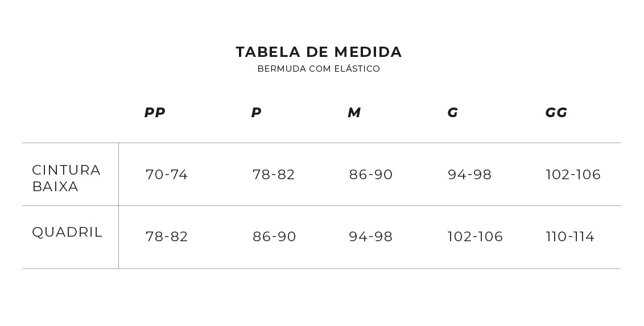Select the BERMUDA COM ELÁSTICO subtitle
Image resolution: width=644 pixels, height=326 pixels.
click(319, 69)
